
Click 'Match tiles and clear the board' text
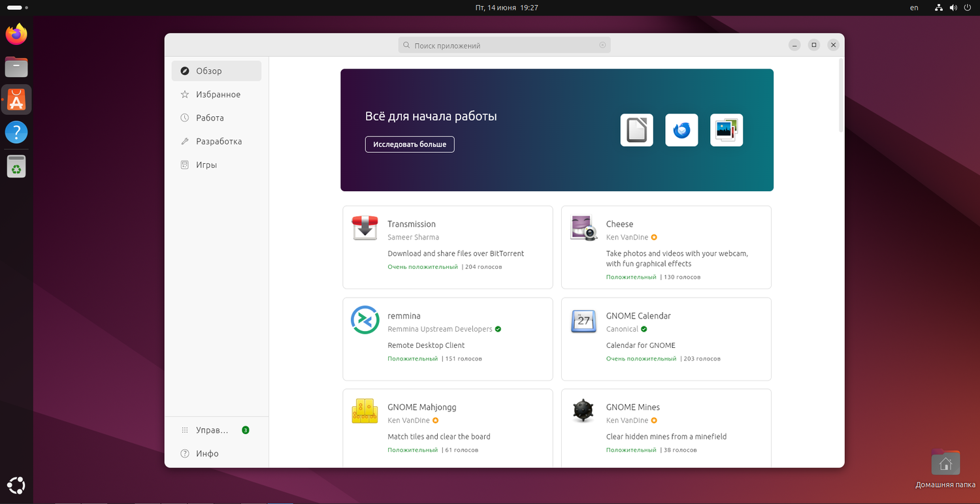click(439, 437)
